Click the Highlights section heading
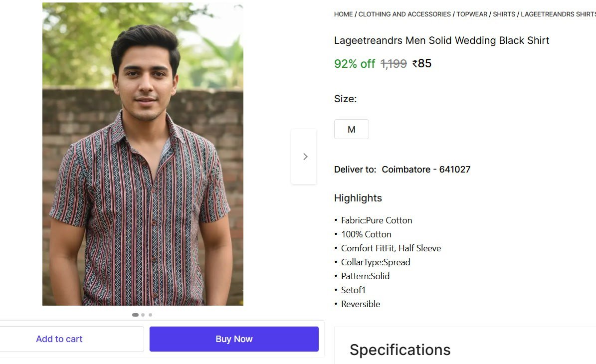Viewport: 596px width, 364px height. (358, 198)
